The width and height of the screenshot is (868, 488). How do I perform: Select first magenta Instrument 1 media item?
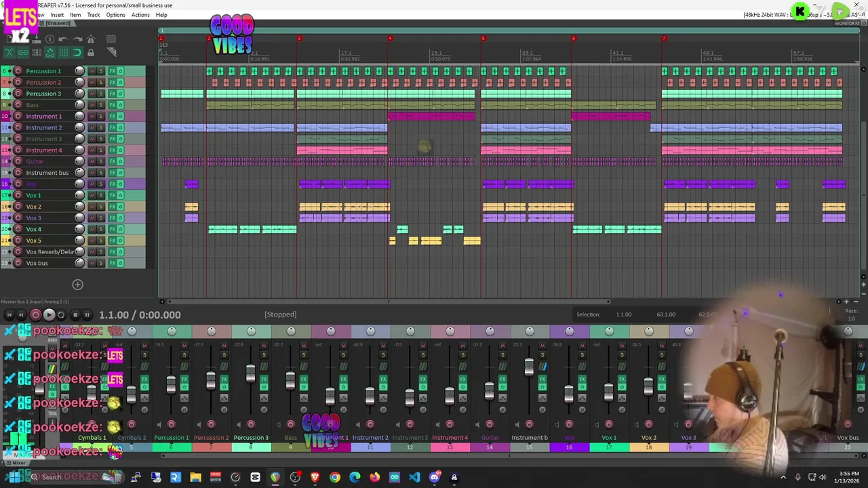pyautogui.click(x=431, y=117)
